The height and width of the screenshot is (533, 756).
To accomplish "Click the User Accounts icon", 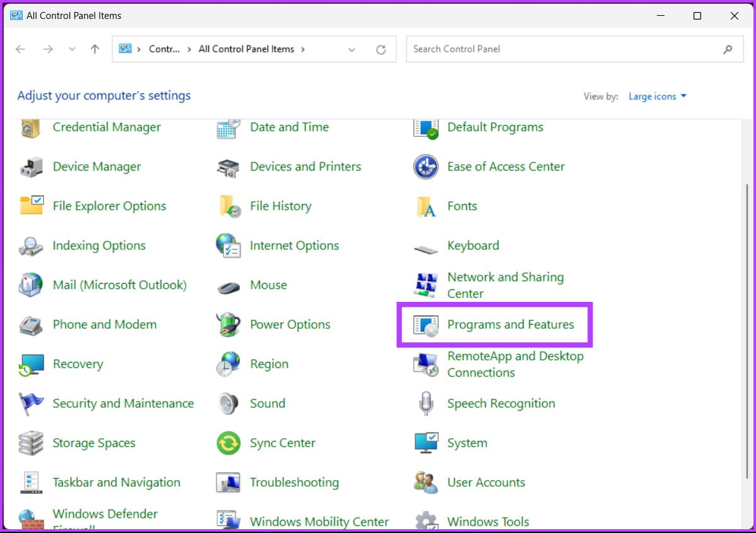I will tap(426, 482).
